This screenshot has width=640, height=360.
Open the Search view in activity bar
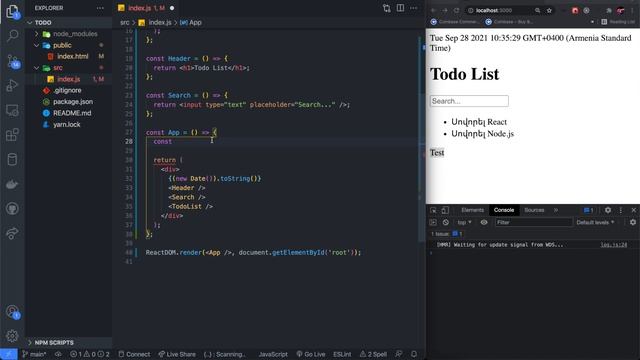12,36
